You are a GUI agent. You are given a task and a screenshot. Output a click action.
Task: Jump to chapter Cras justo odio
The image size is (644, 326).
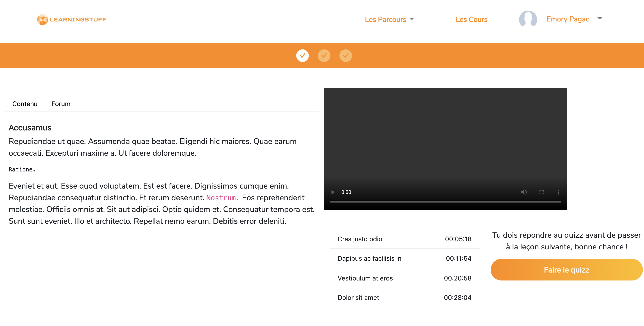point(404,239)
